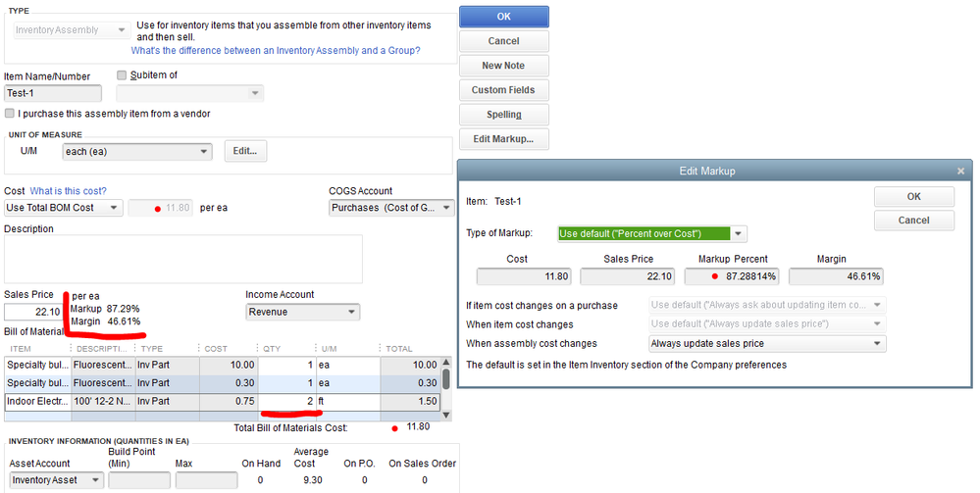Click the Cost field in Edit Markup
The height and width of the screenshot is (493, 980).
[524, 276]
